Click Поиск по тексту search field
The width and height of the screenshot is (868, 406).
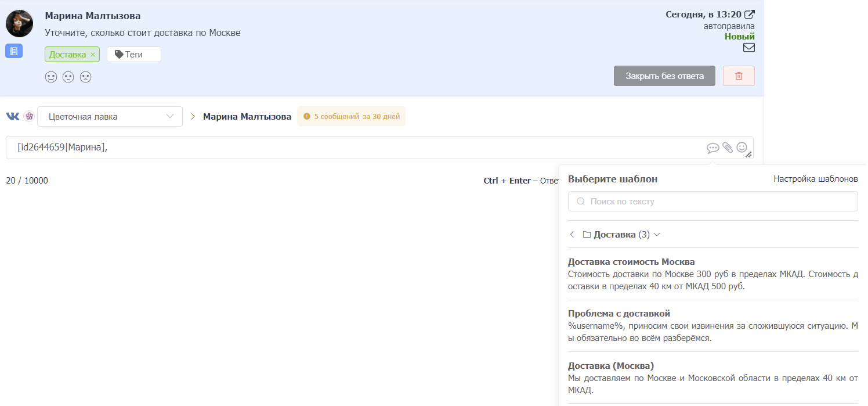(713, 202)
